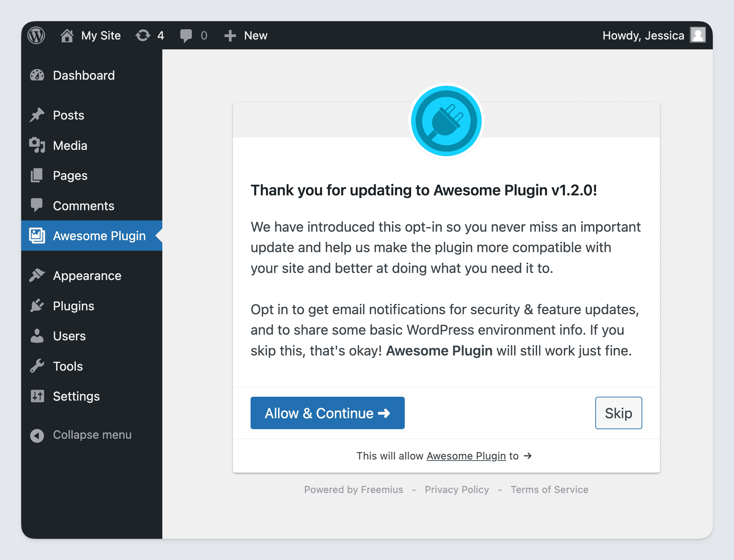Open Jessica's avatar thumbnail
734x560 pixels.
click(698, 35)
